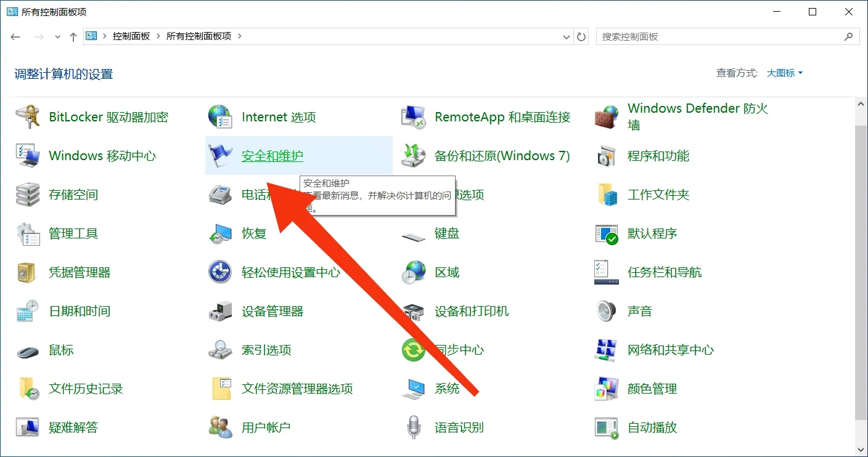Click the 设备管理器 icon

pos(220,311)
